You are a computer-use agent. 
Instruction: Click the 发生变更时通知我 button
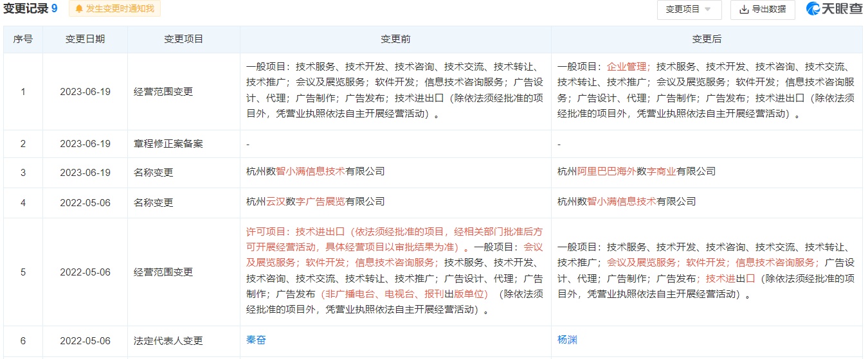pos(114,9)
